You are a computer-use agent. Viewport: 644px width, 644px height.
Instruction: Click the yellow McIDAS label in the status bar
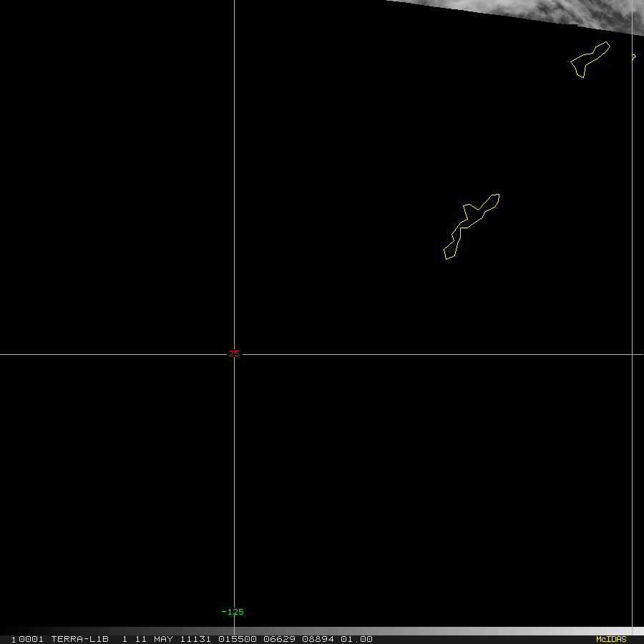tap(611, 639)
